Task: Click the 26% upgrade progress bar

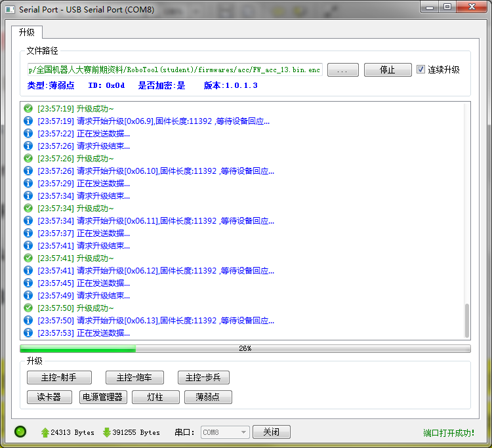Action: (x=245, y=348)
